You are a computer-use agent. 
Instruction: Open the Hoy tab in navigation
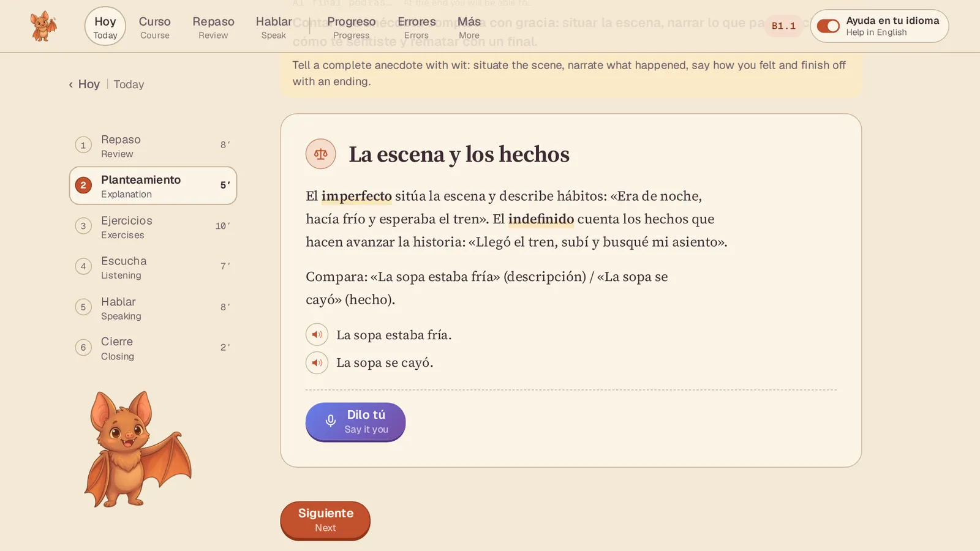pos(105,26)
